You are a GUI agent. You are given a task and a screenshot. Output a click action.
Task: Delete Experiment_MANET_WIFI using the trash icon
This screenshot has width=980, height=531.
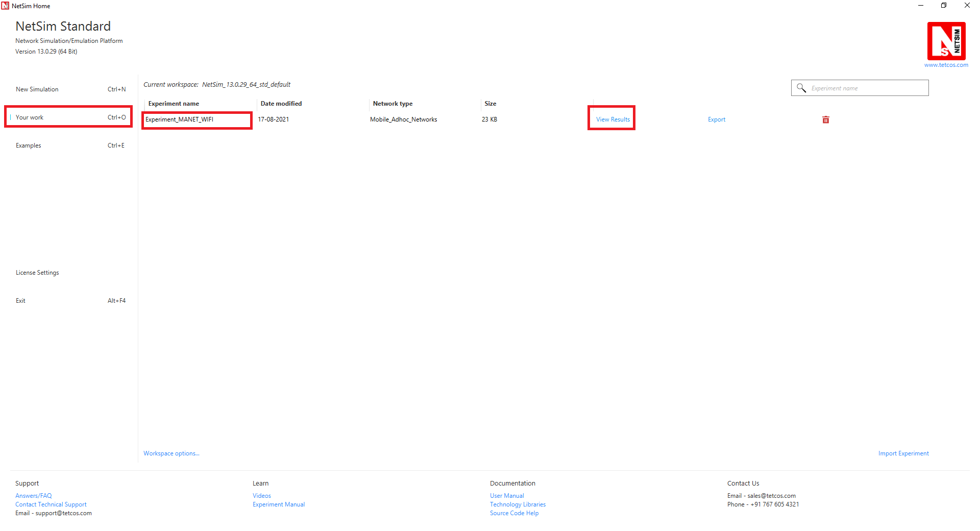(x=825, y=119)
